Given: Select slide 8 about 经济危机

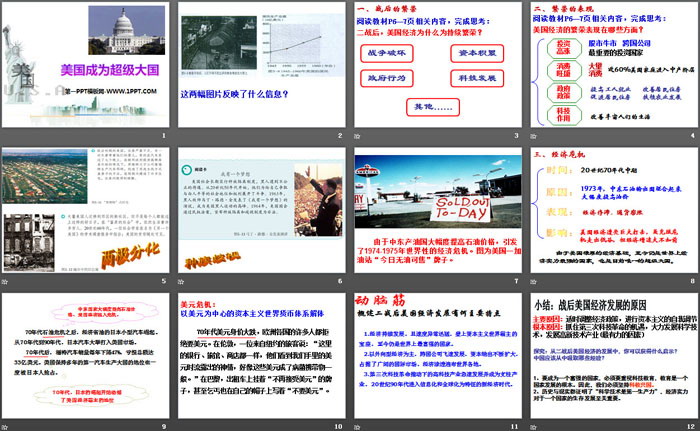Looking at the screenshot, I should tap(614, 210).
